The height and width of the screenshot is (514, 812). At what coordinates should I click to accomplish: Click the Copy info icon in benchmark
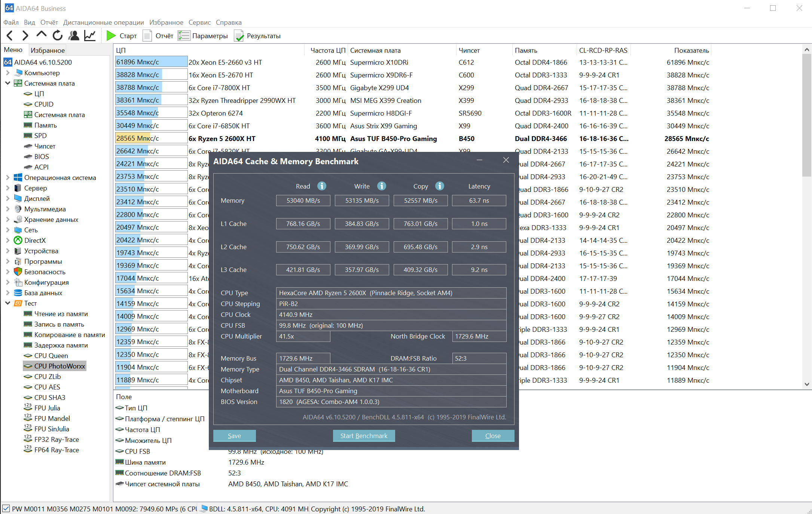pyautogui.click(x=440, y=186)
